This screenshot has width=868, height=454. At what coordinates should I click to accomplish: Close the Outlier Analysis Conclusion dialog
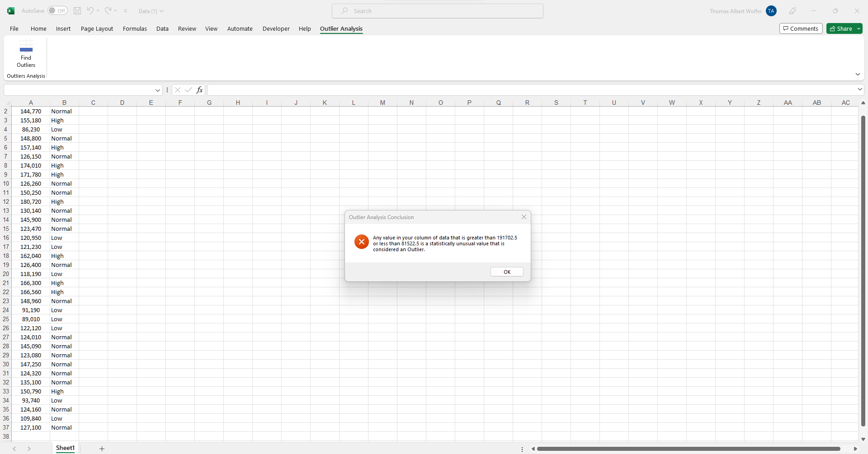(x=524, y=217)
